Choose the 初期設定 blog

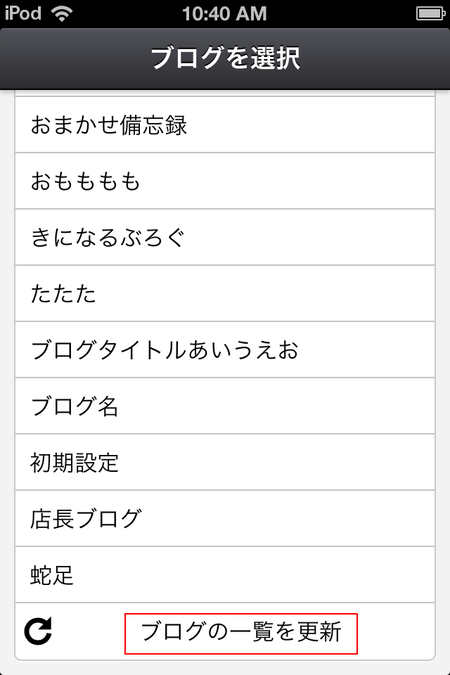(225, 462)
